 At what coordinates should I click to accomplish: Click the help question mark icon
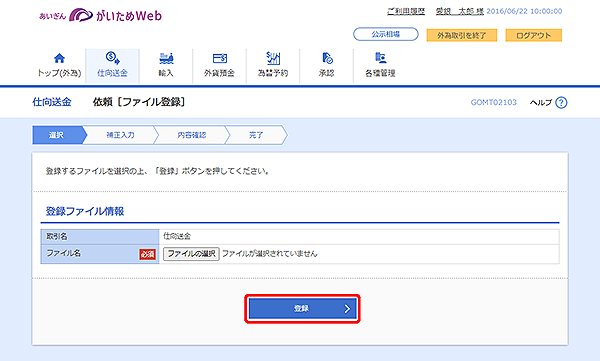click(x=561, y=103)
